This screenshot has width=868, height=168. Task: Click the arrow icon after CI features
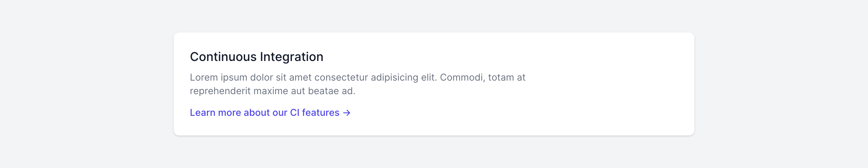coord(347,113)
